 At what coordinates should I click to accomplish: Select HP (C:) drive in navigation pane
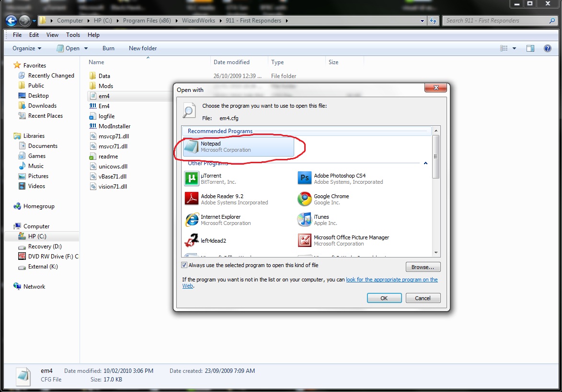37,236
